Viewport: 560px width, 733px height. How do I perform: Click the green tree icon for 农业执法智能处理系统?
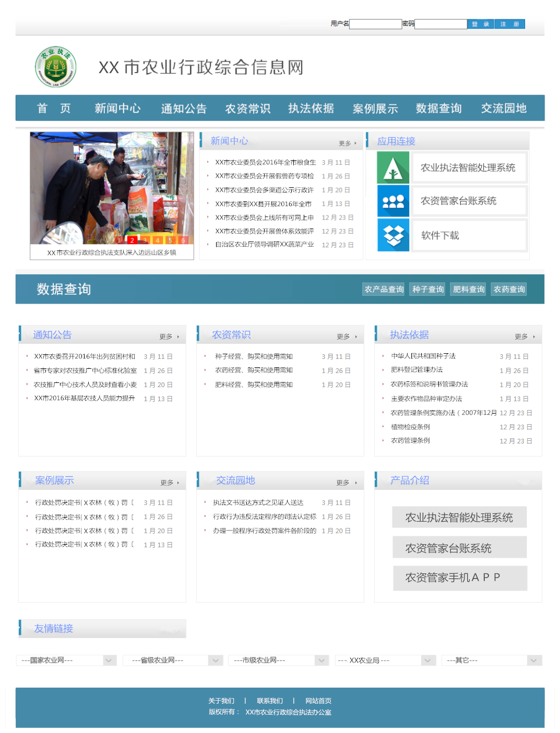393,167
